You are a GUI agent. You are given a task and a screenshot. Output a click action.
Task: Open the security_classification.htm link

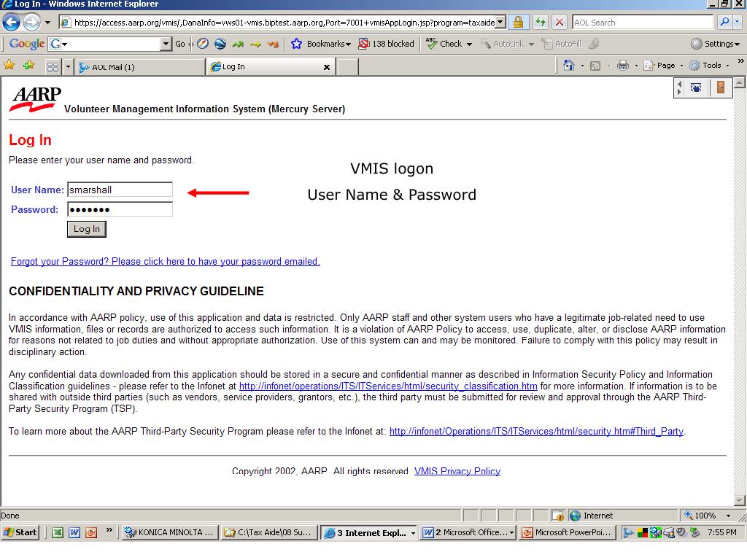pyautogui.click(x=388, y=386)
